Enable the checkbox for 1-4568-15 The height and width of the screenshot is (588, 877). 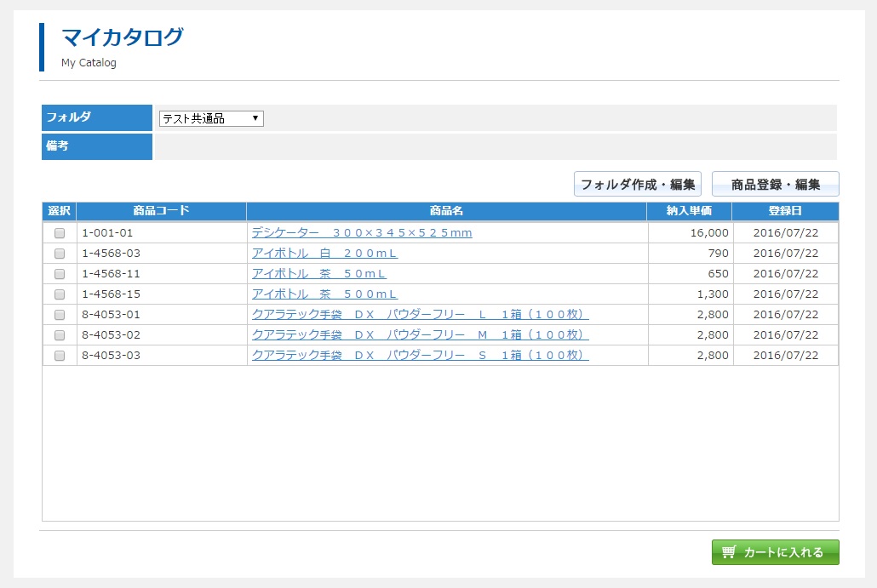(x=60, y=294)
